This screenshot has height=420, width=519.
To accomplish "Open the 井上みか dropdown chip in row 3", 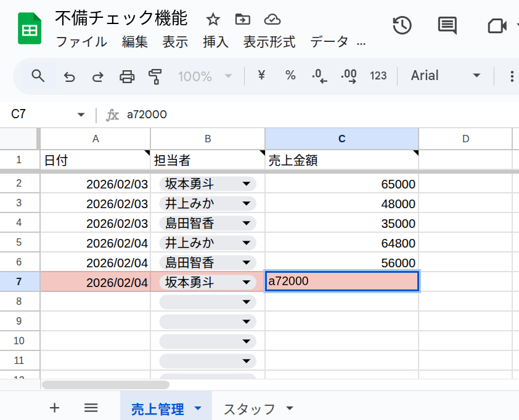I will (x=246, y=203).
